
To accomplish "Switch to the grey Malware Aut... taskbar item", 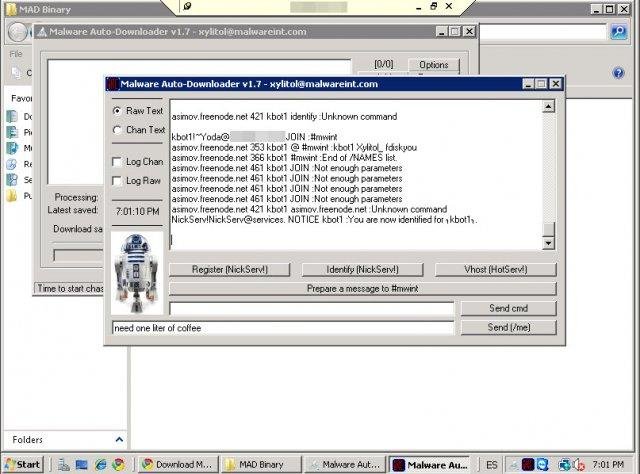I will [x=345, y=465].
